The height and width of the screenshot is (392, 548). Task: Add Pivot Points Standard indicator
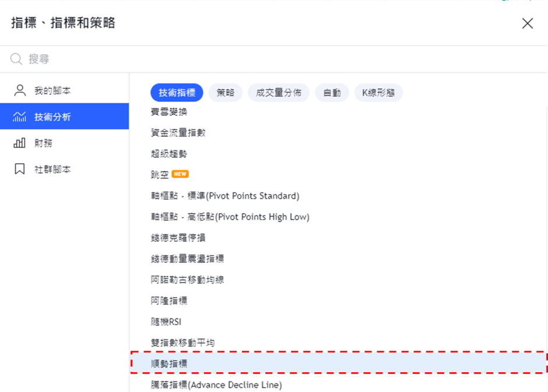coord(224,196)
